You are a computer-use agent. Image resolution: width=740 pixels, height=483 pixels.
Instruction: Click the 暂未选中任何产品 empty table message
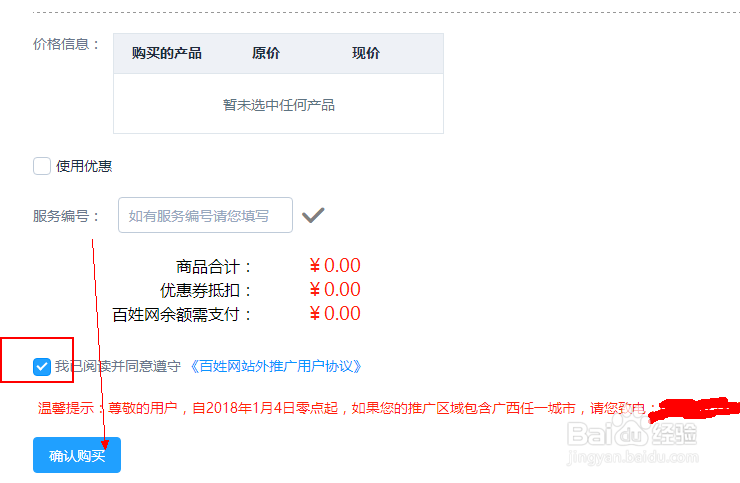(x=278, y=104)
